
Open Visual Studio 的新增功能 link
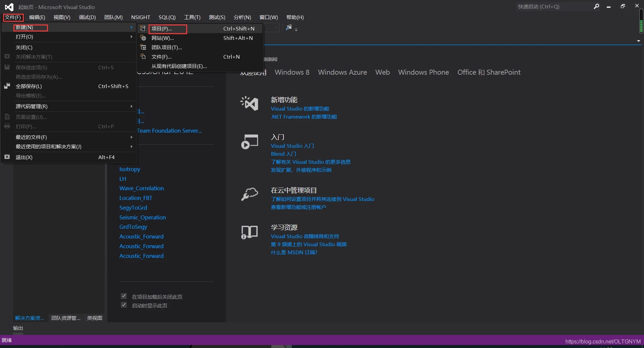click(300, 109)
